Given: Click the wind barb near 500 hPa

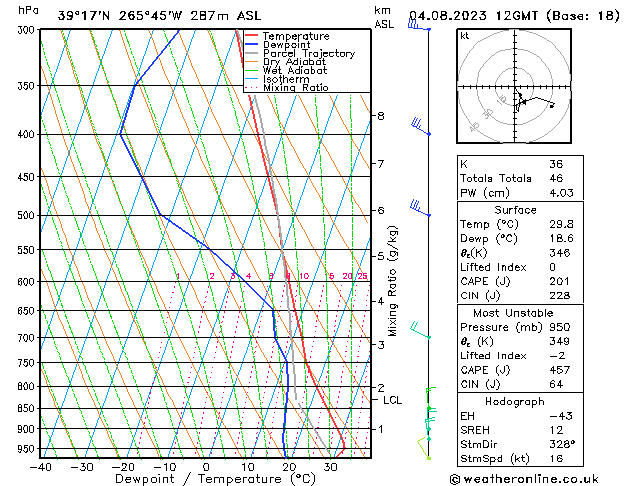Looking at the screenshot, I should pyautogui.click(x=419, y=209).
